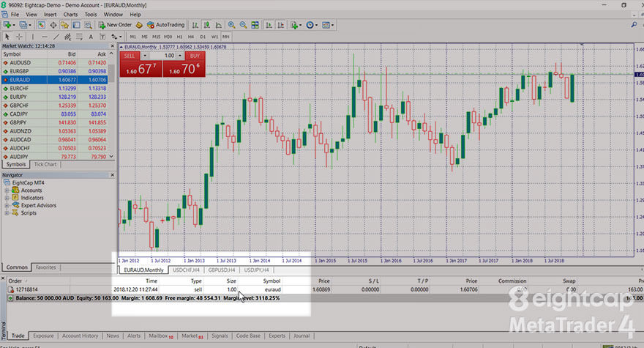Open the Tick Chart tab
This screenshot has width=644, height=348.
[x=45, y=164]
